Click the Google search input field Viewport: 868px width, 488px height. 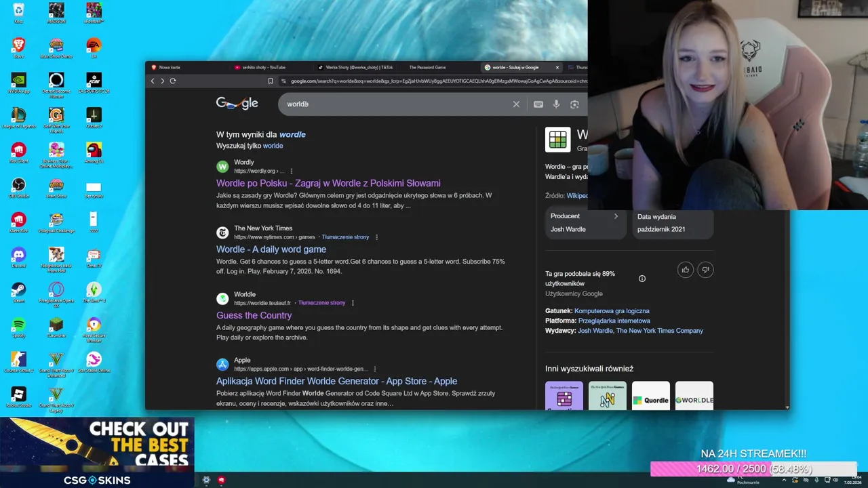(397, 104)
